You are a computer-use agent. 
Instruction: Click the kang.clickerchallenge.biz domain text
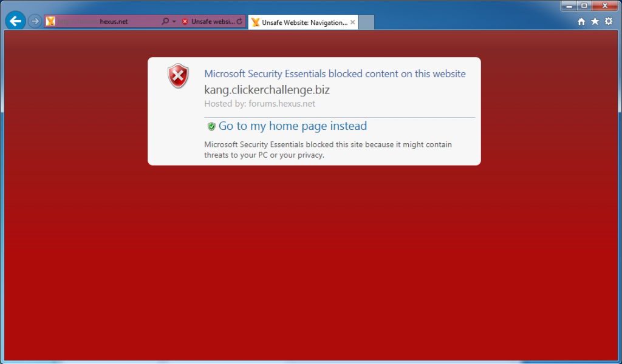coord(267,90)
